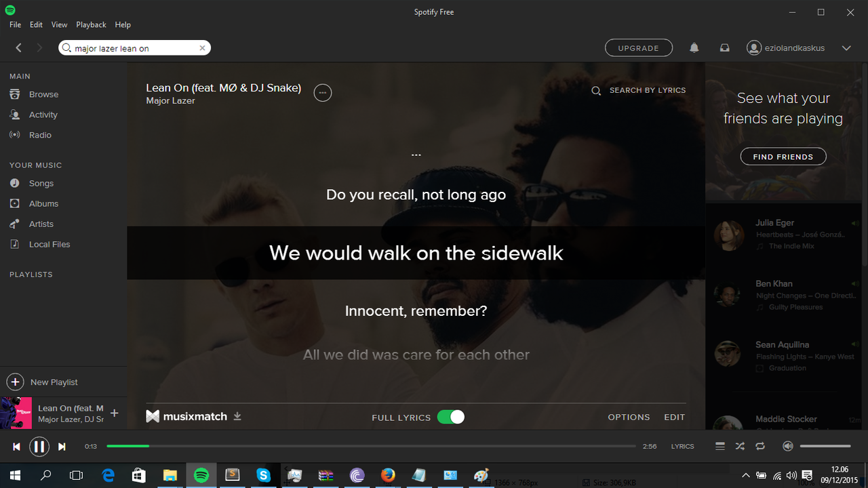Clear the search field with X
Viewport: 868px width, 488px height.
pos(202,48)
